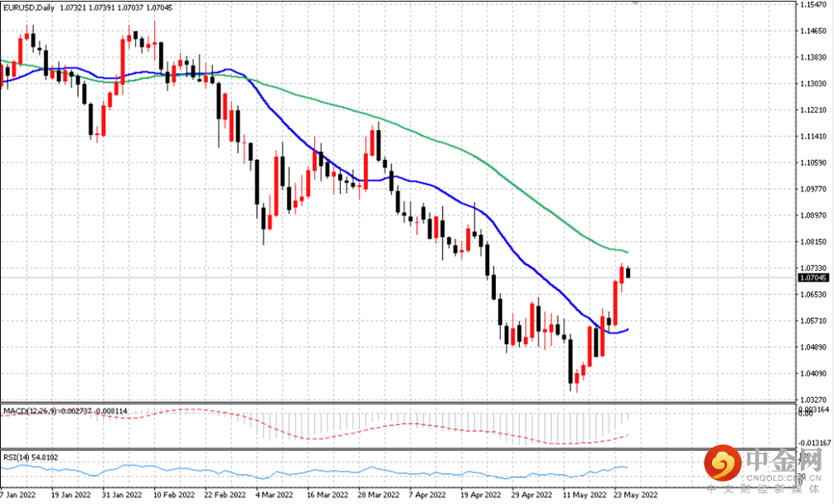Viewport: 834px width, 504px height.
Task: Click the 1.15470 price axis label
Action: click(x=814, y=4)
